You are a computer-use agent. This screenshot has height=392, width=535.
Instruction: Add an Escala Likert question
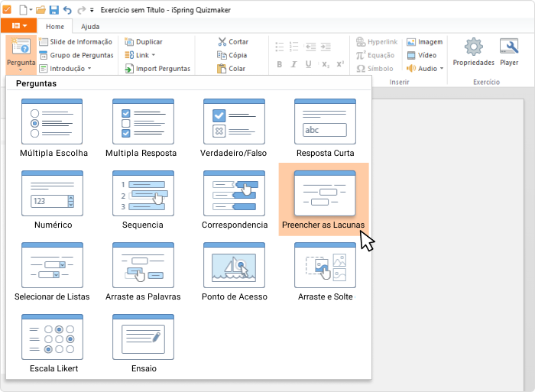52,343
